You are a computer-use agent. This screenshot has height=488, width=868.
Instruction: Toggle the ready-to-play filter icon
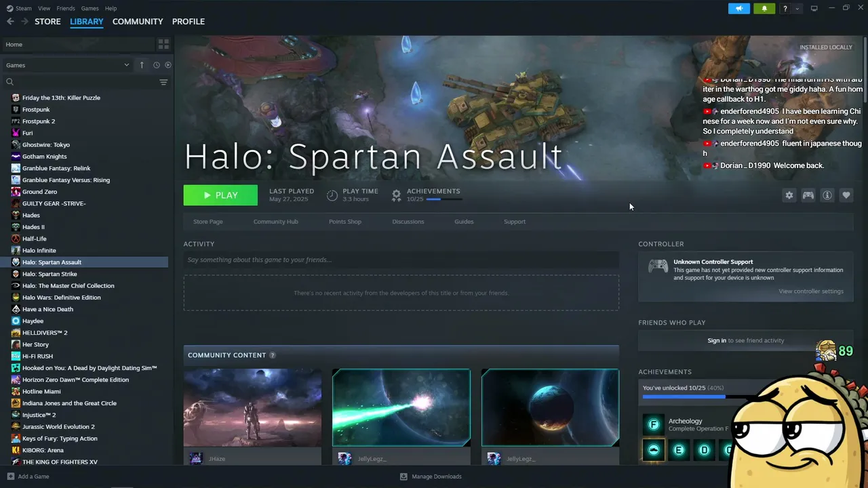coord(168,65)
